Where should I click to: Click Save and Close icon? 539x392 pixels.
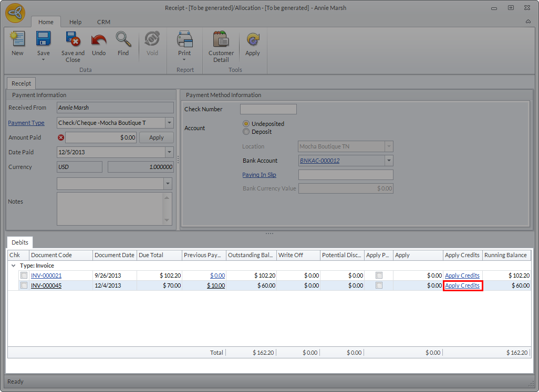(x=72, y=40)
